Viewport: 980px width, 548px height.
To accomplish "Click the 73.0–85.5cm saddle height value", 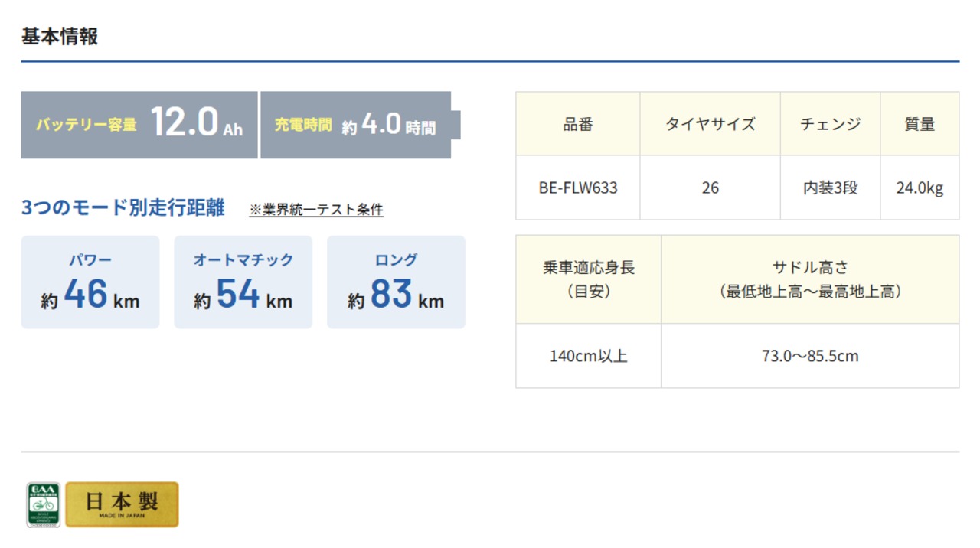I will pyautogui.click(x=810, y=356).
